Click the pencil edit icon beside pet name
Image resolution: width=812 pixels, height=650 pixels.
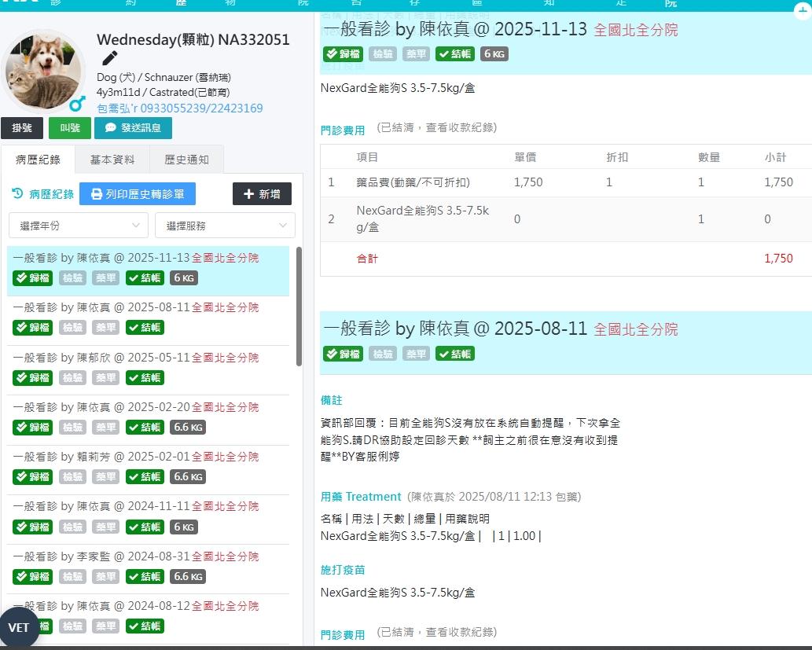(110, 58)
